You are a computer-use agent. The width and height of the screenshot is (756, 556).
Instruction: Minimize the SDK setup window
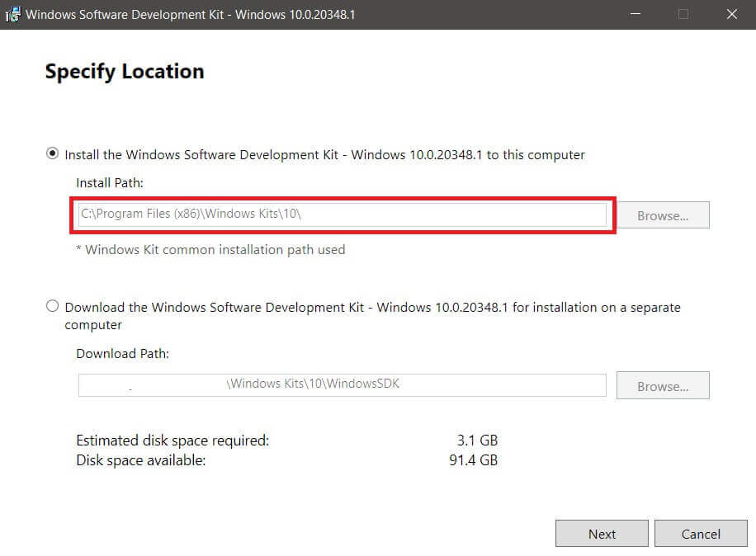[x=636, y=15]
